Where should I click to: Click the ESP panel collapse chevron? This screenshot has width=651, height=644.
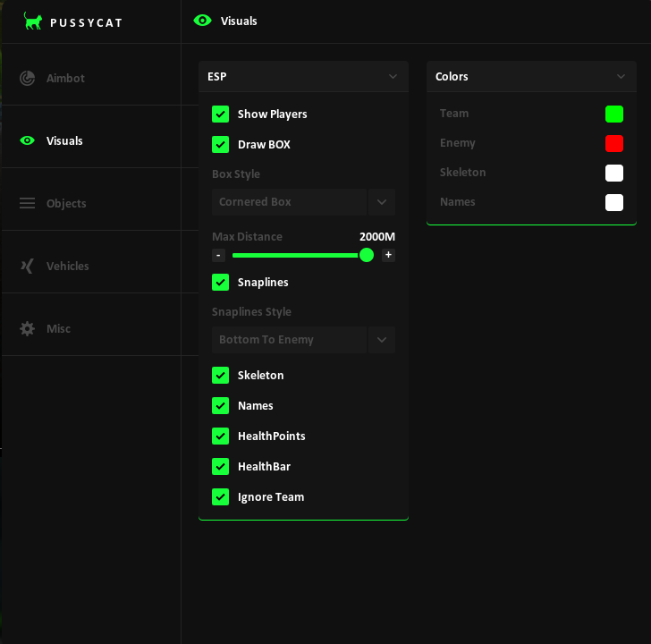[393, 76]
